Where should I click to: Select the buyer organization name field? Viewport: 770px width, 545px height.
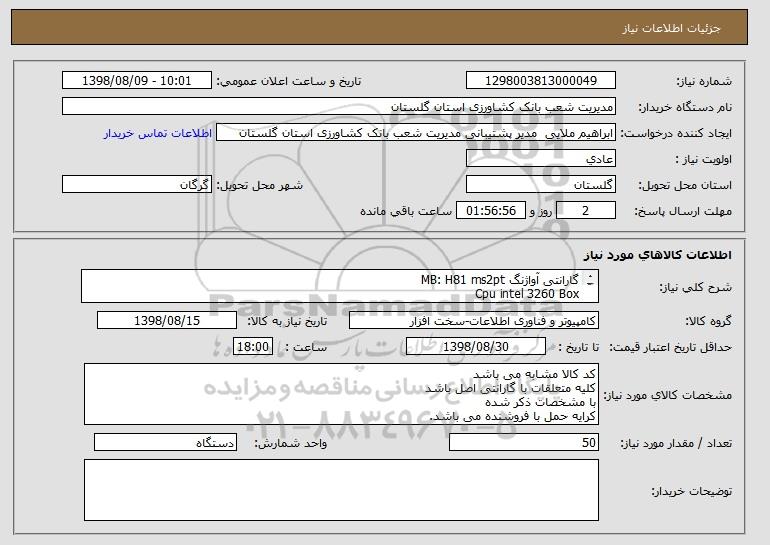click(x=339, y=107)
